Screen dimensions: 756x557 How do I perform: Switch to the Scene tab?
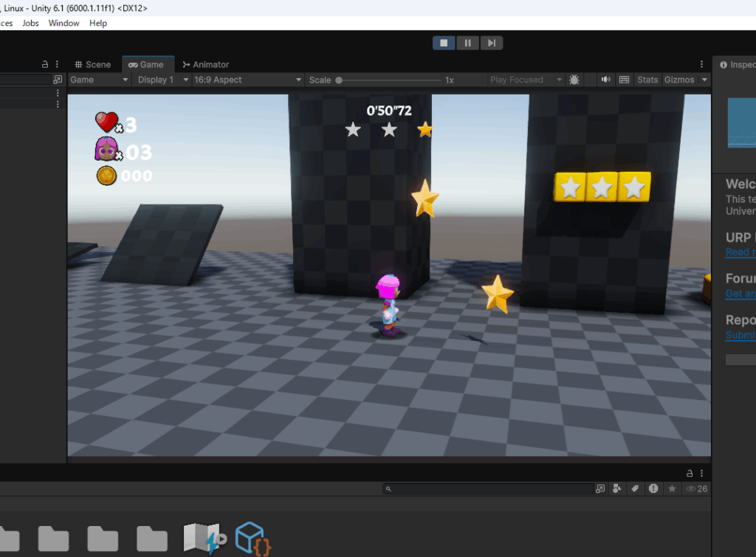click(92, 65)
